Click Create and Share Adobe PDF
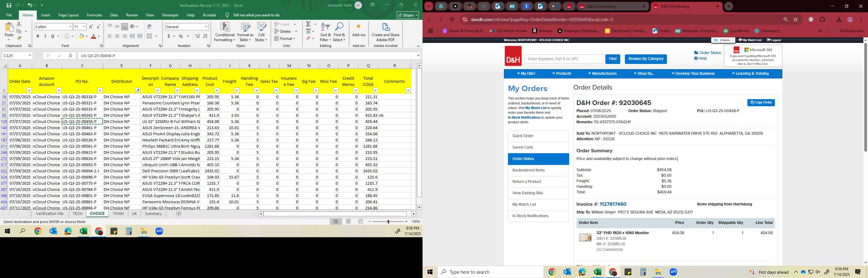The image size is (868, 278). (x=385, y=32)
